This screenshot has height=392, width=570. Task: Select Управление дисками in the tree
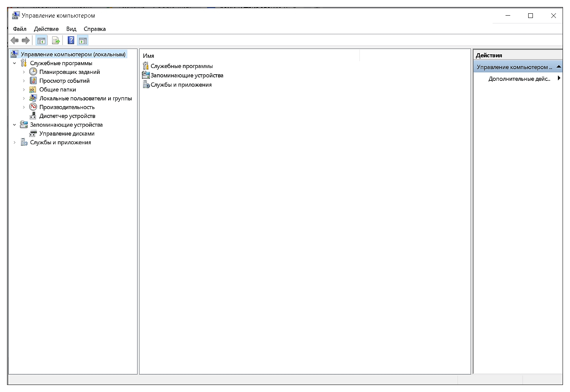tap(67, 134)
